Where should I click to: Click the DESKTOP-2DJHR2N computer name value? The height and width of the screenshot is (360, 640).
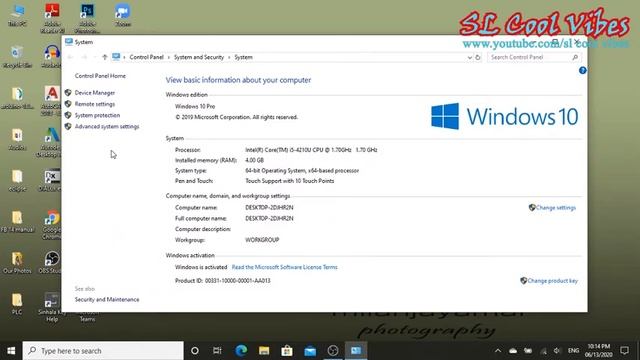[x=269, y=208]
